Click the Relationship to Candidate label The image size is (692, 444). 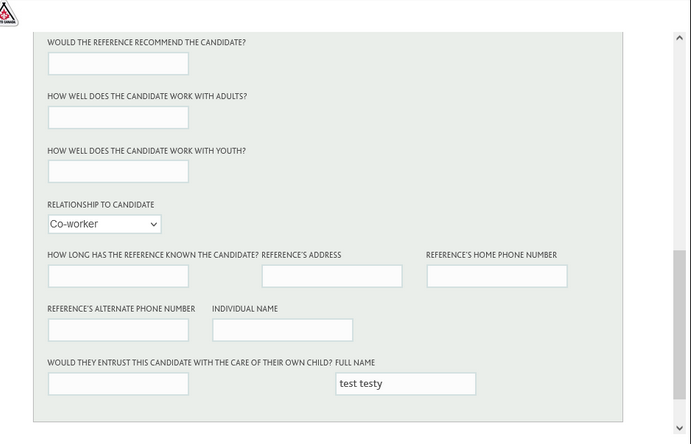101,205
